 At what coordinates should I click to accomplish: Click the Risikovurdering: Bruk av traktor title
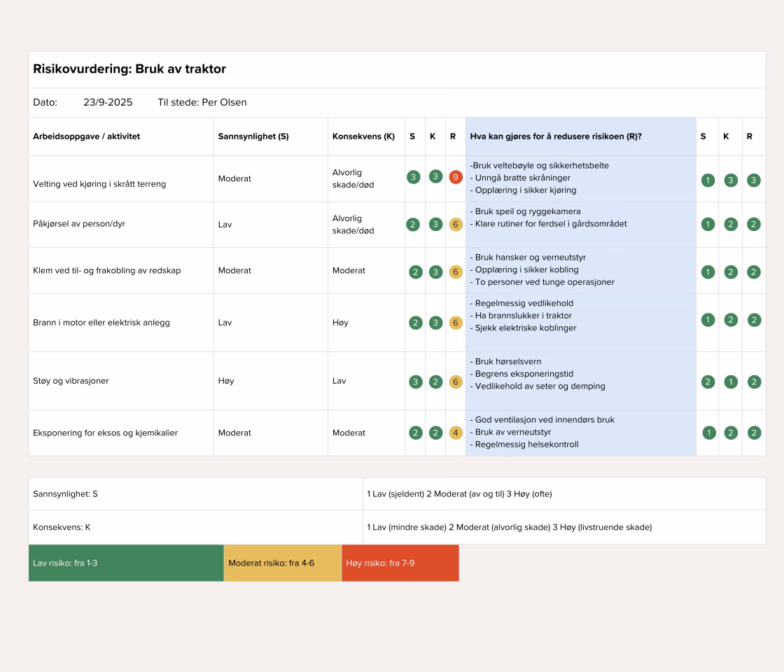[x=129, y=69]
